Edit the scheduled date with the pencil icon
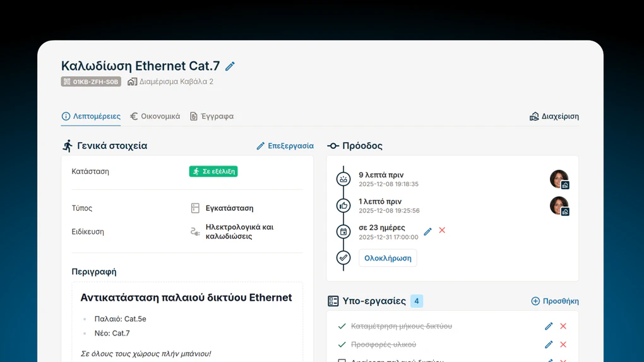644x362 pixels. click(x=427, y=231)
